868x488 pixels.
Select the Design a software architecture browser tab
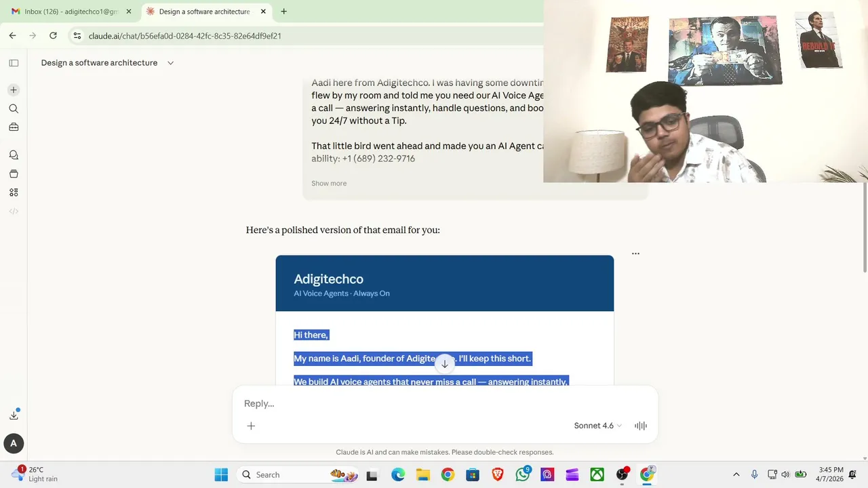(x=205, y=12)
